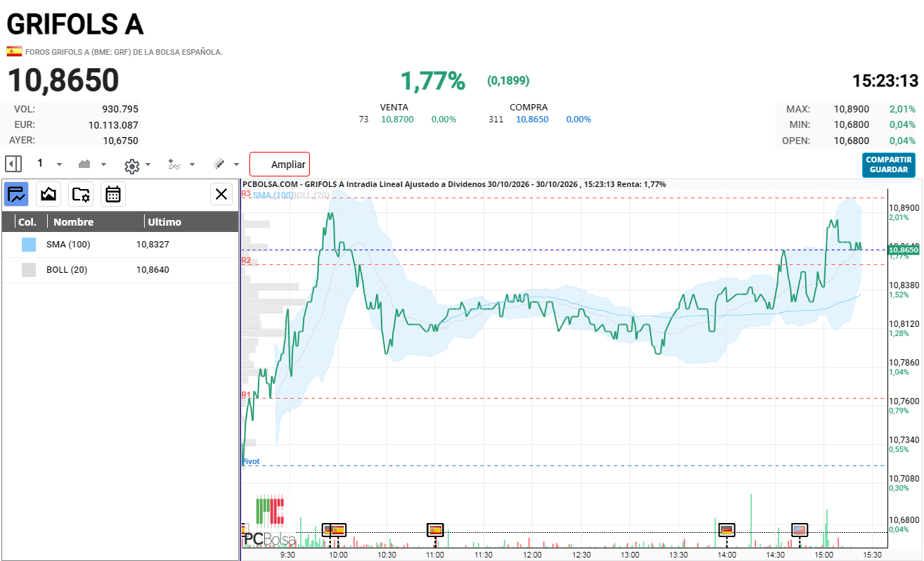The height and width of the screenshot is (561, 924).
Task: Open the Foros Grifols A forum link
Action: [x=124, y=52]
